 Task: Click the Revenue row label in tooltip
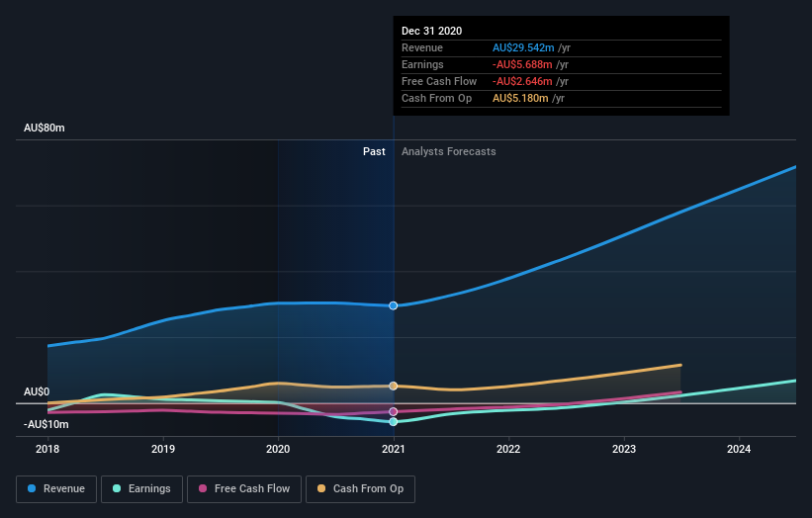422,47
